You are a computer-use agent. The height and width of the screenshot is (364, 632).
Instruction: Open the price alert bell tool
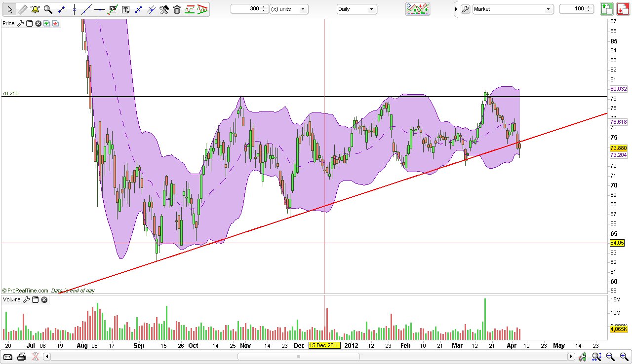point(34,8)
